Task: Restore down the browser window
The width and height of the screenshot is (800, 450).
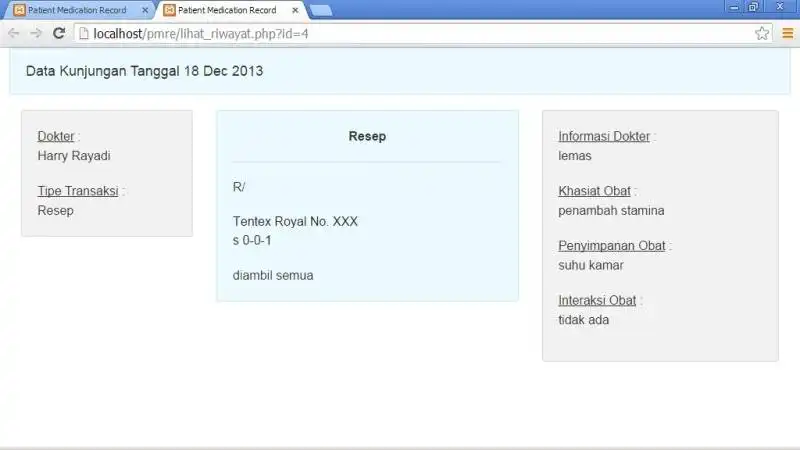Action: point(753,7)
